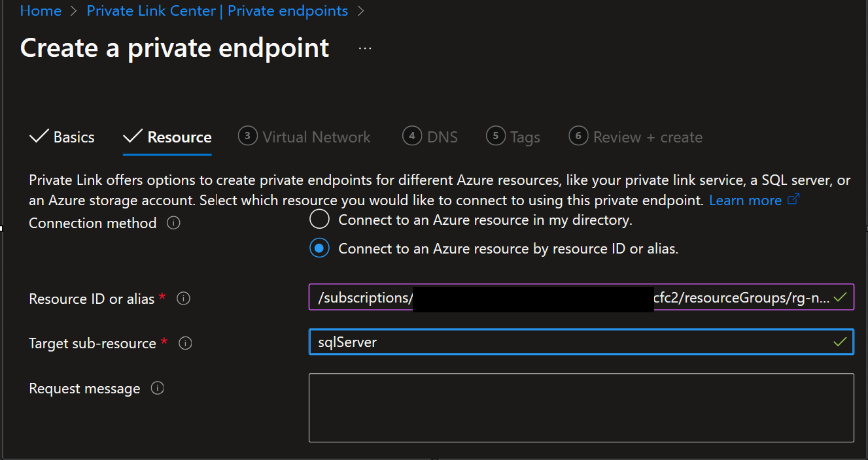868x460 pixels.
Task: Click inside the Request message box
Action: click(581, 408)
